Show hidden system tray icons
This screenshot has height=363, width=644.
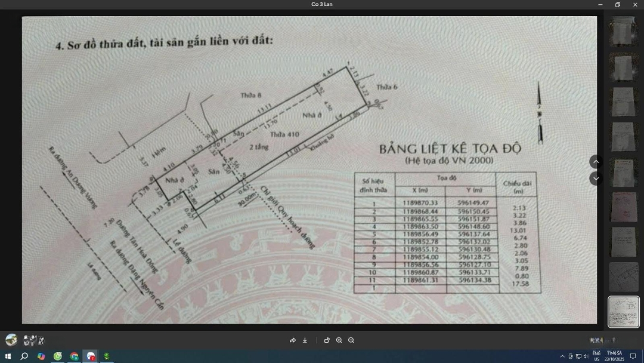562,356
